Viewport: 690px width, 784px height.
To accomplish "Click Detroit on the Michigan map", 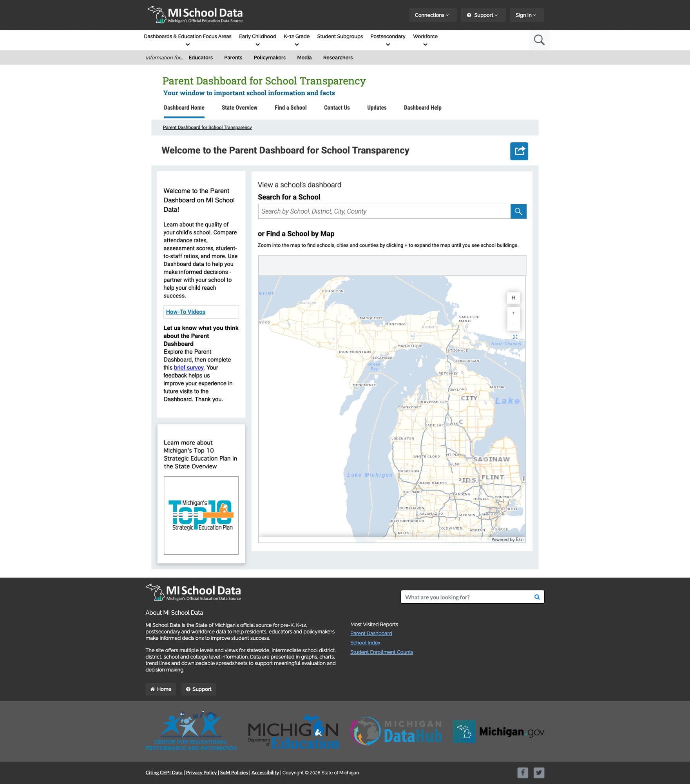I will click(509, 509).
